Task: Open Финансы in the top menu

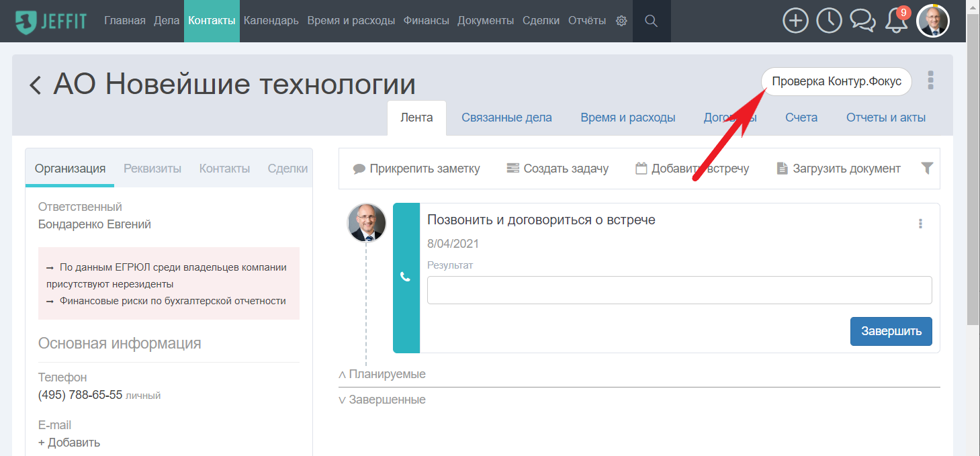Action: tap(427, 21)
